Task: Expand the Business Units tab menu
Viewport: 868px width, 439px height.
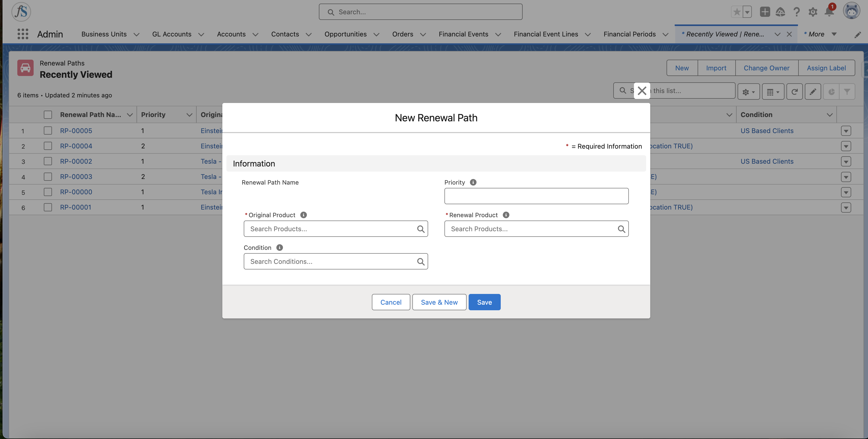Action: click(137, 34)
